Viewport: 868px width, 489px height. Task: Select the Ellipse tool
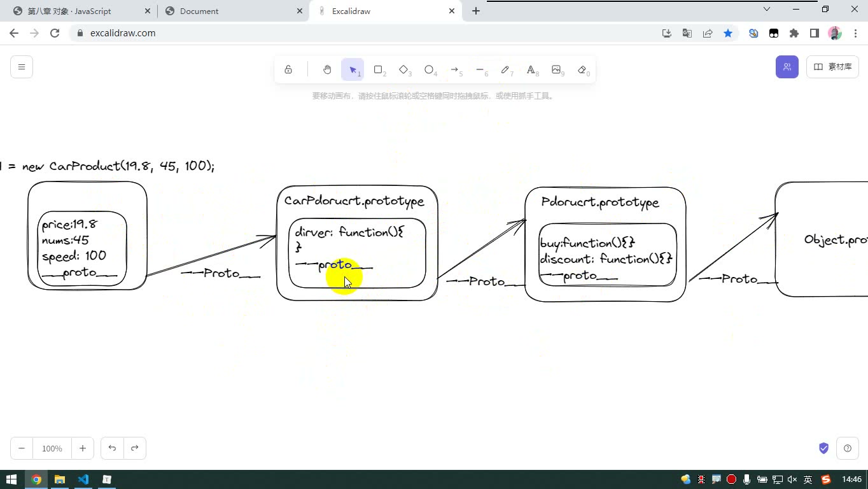coord(429,69)
